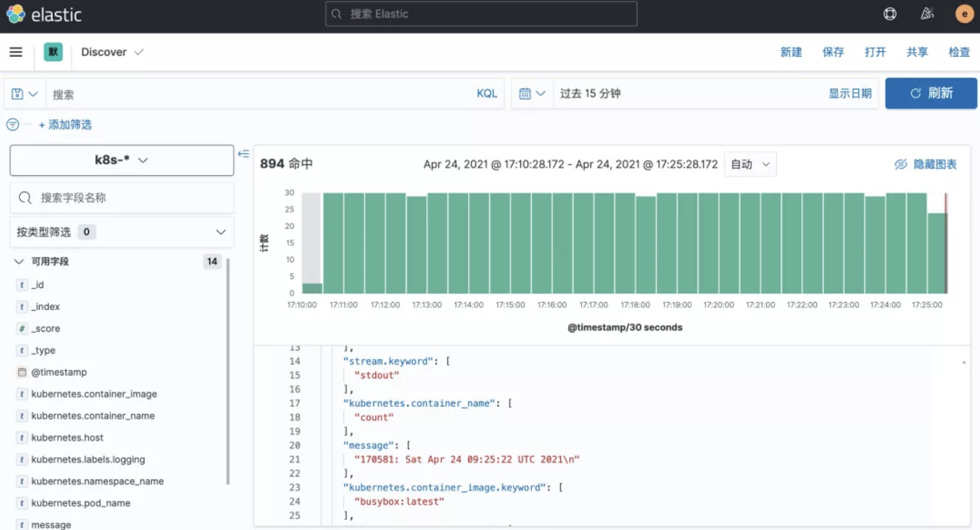The width and height of the screenshot is (980, 530).
Task: Click the 显示日期 link
Action: [x=850, y=93]
